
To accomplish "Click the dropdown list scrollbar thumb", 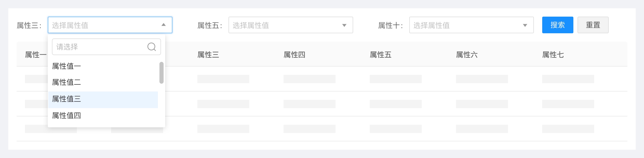I will point(162,73).
